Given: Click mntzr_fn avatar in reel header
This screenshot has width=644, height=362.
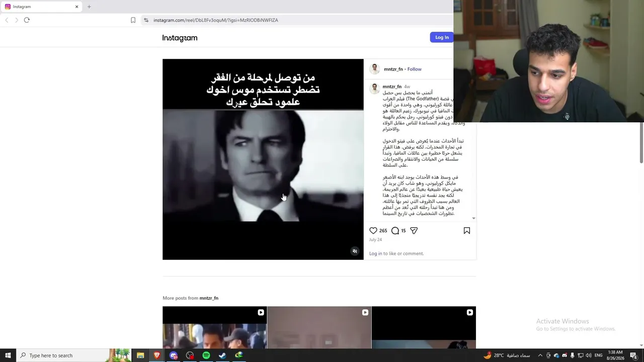Looking at the screenshot, I should point(374,69).
